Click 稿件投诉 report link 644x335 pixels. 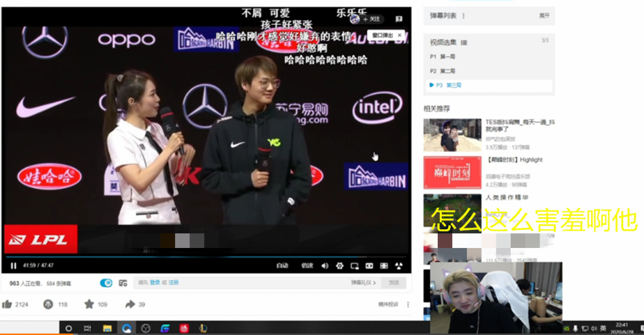point(388,305)
